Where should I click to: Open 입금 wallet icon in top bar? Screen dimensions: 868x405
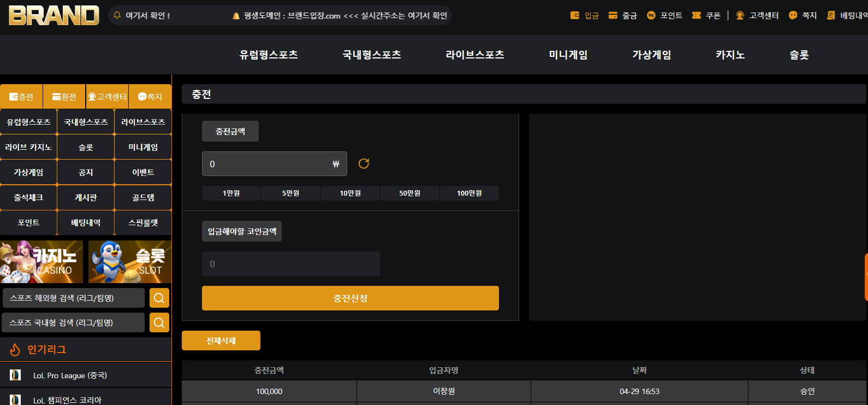pos(574,15)
